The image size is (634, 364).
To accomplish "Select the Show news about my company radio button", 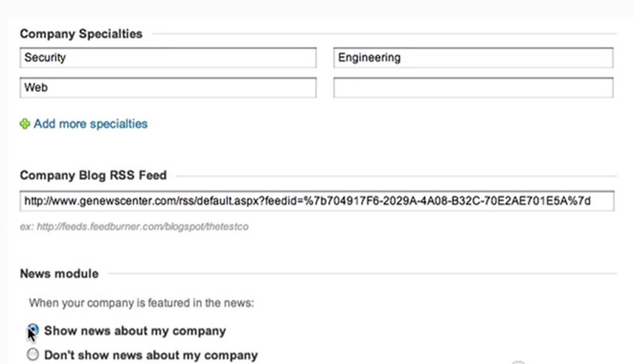I will [x=33, y=330].
